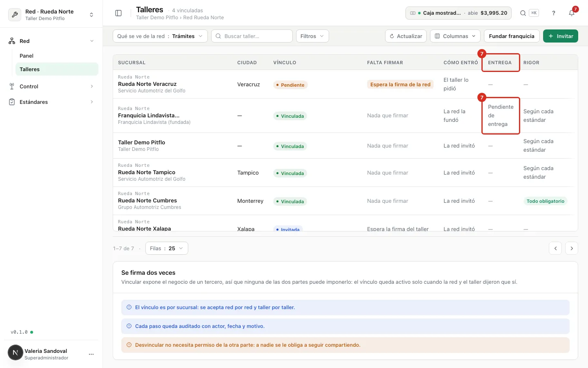Click the SUCURSAL column header

[131, 63]
